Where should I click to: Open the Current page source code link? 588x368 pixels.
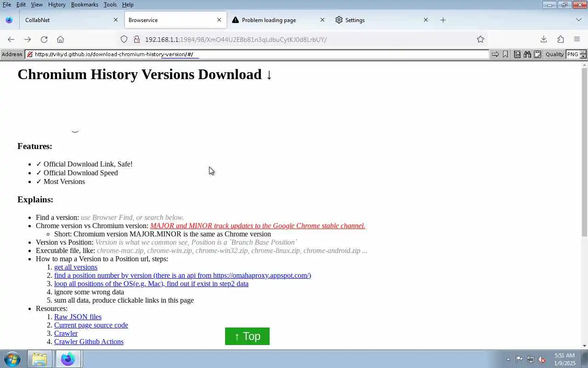click(91, 325)
